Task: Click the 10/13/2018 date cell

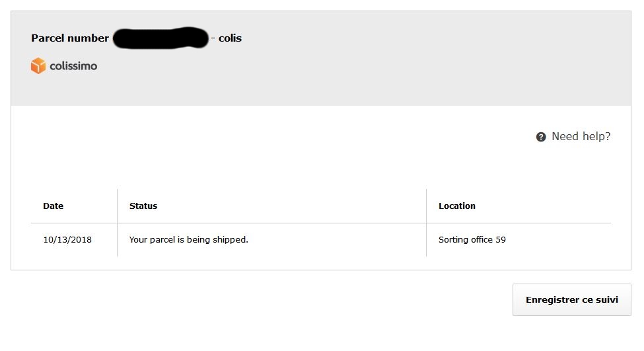Action: (67, 239)
